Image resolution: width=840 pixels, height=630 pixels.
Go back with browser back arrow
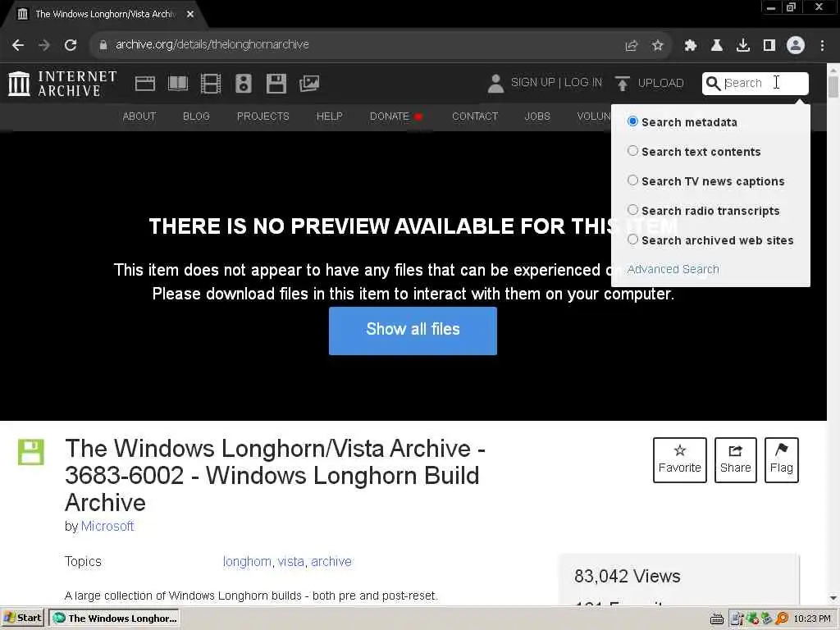click(x=18, y=45)
